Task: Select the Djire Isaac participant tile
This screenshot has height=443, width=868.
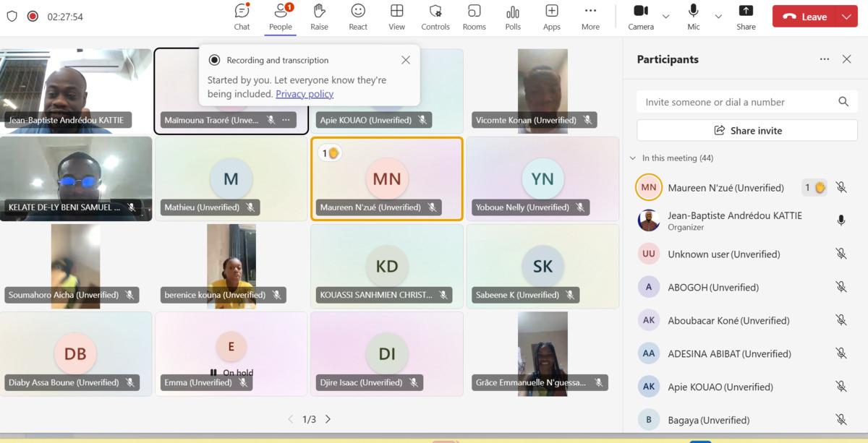Action: tap(387, 354)
